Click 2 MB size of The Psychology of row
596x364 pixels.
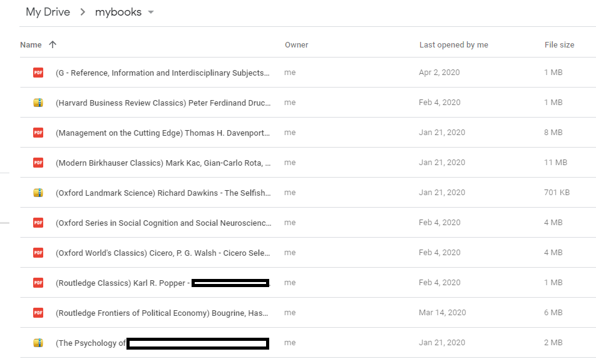553,343
